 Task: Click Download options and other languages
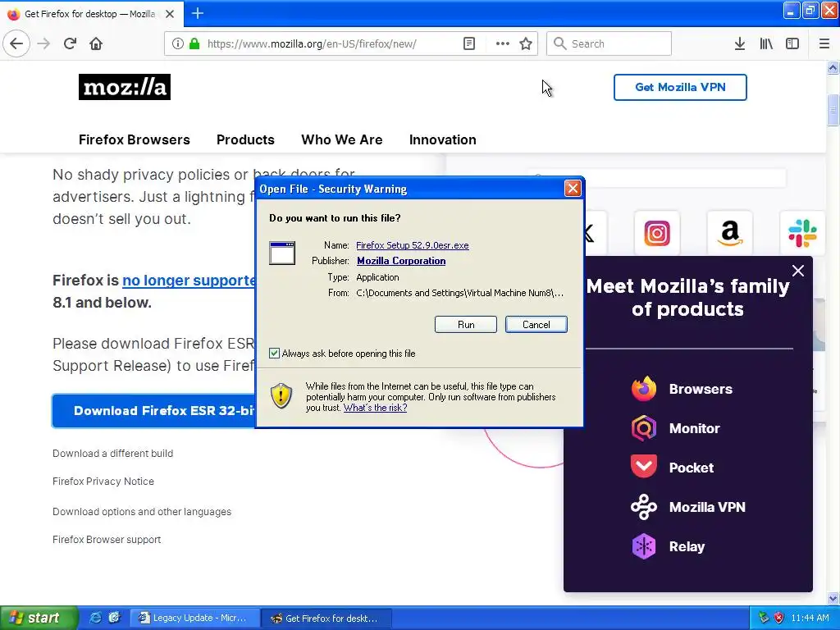click(142, 512)
